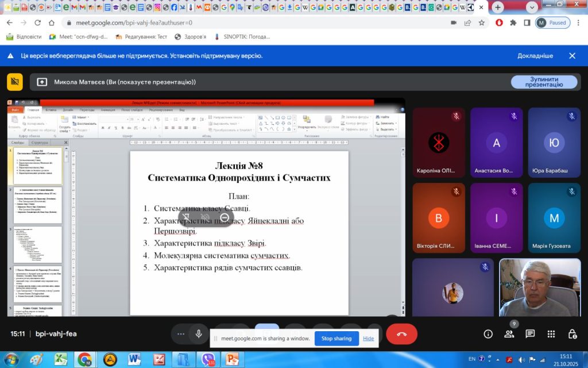Open the Відповісти bookmark
Image resolution: width=588 pixels, height=368 pixels.
coord(24,36)
